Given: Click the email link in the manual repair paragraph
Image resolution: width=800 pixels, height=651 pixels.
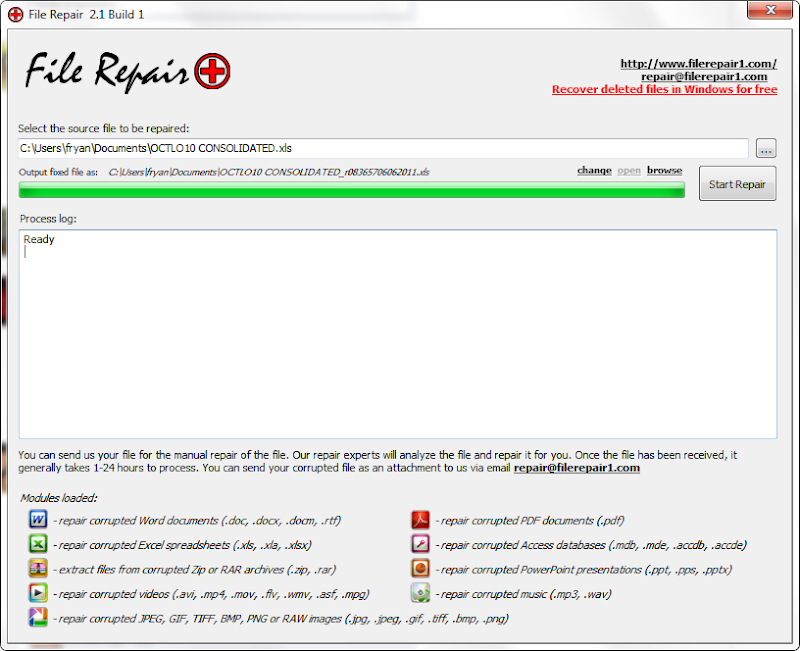Looking at the screenshot, I should tap(577, 468).
